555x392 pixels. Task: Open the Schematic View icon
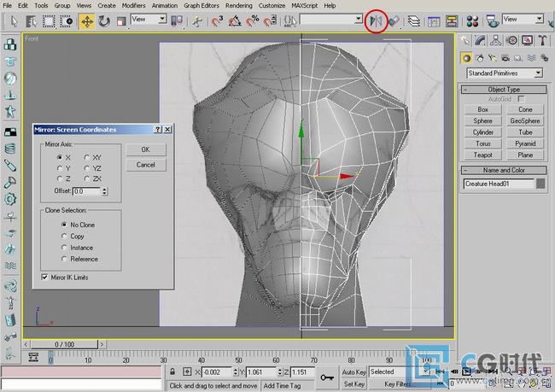pyautogui.click(x=452, y=21)
